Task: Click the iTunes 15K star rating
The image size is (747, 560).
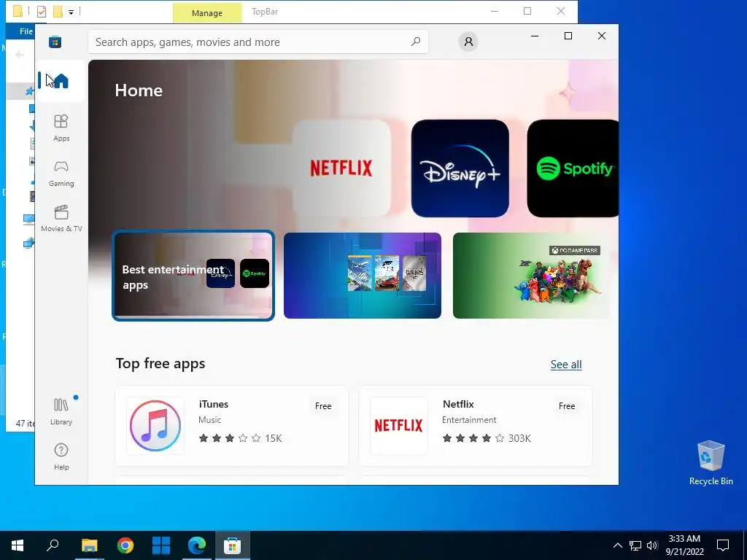Action: click(240, 438)
